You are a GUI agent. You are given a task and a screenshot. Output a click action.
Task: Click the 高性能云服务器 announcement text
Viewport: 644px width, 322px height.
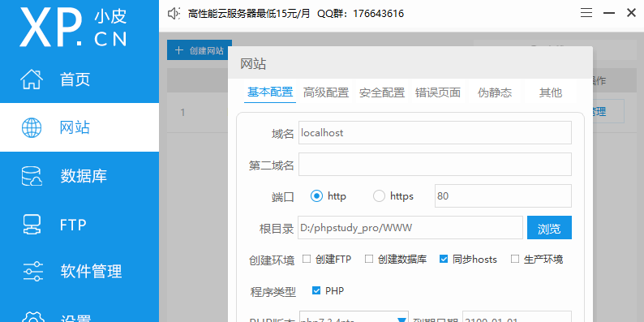(x=249, y=14)
